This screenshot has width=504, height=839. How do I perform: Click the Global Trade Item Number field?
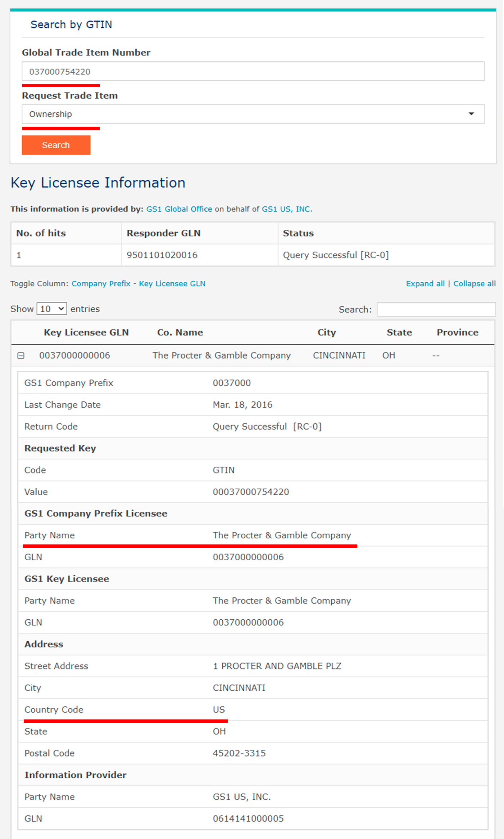pos(253,71)
